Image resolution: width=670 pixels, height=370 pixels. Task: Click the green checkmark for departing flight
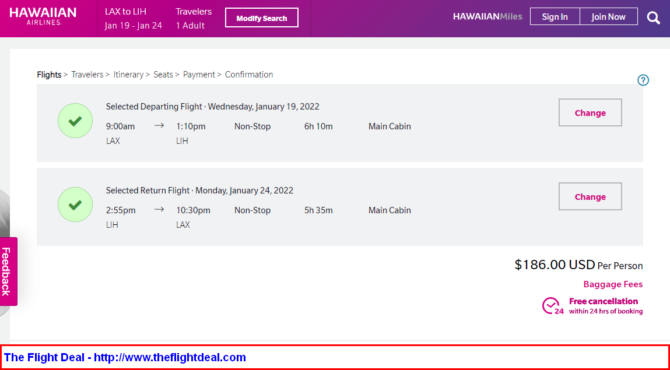[75, 121]
